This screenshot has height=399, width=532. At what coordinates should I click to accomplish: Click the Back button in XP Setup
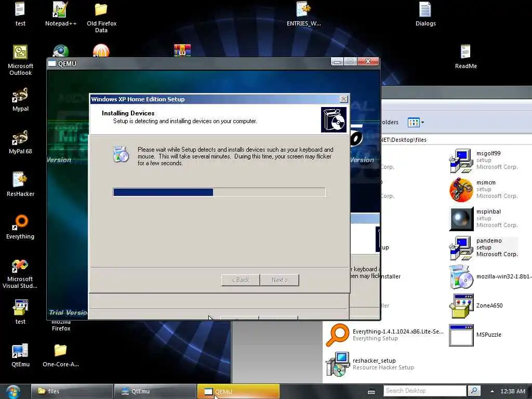pyautogui.click(x=241, y=280)
